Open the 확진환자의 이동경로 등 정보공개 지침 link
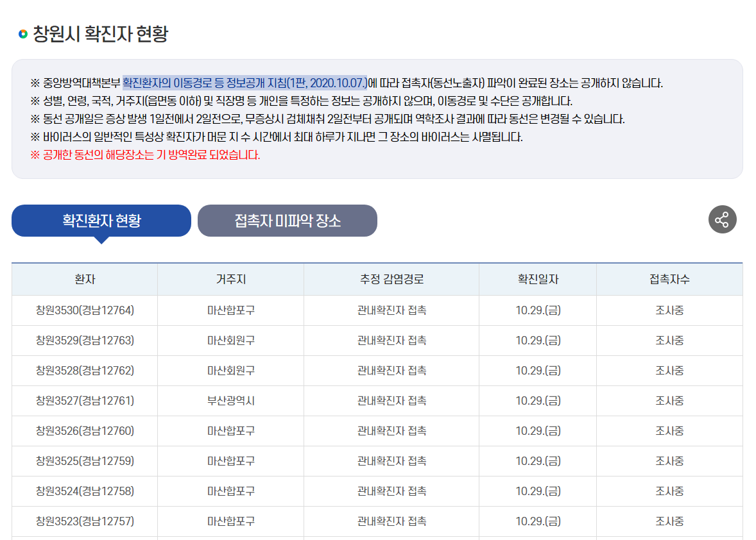This screenshot has width=756, height=540. (245, 83)
